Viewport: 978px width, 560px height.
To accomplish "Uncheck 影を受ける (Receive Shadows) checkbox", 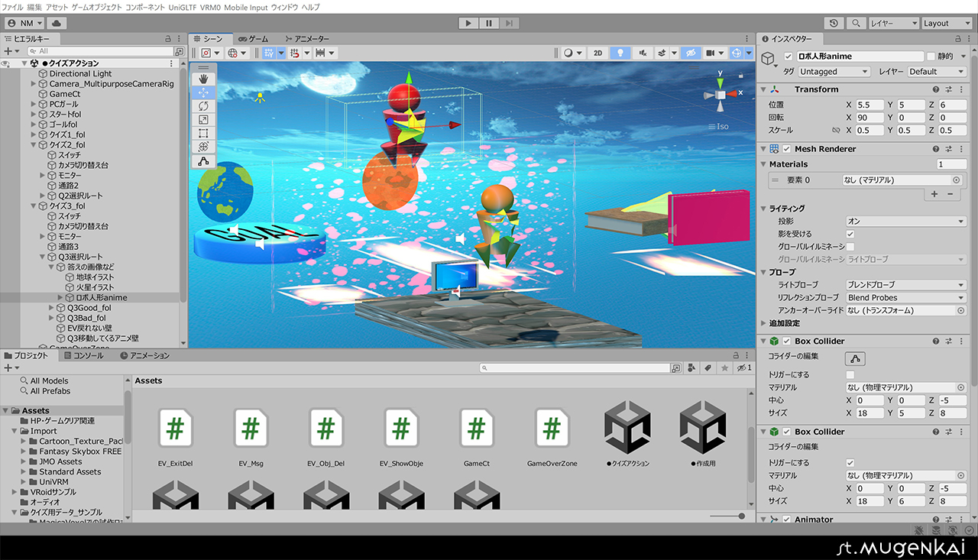I will (x=850, y=234).
